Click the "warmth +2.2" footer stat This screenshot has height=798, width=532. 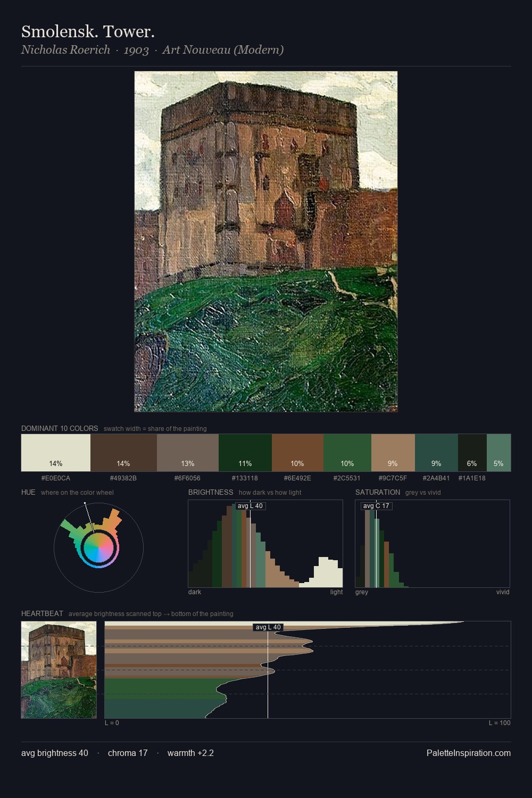tap(190, 753)
